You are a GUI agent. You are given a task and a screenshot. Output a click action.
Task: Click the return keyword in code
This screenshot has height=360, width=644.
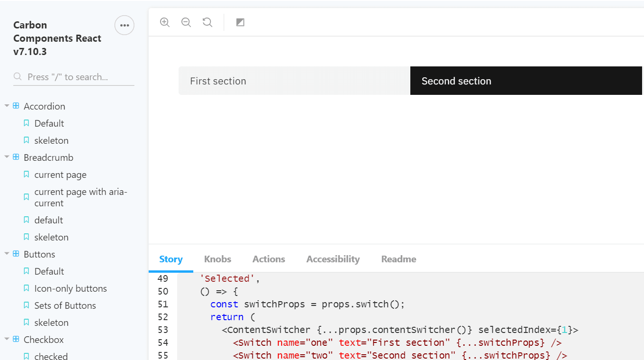227,317
